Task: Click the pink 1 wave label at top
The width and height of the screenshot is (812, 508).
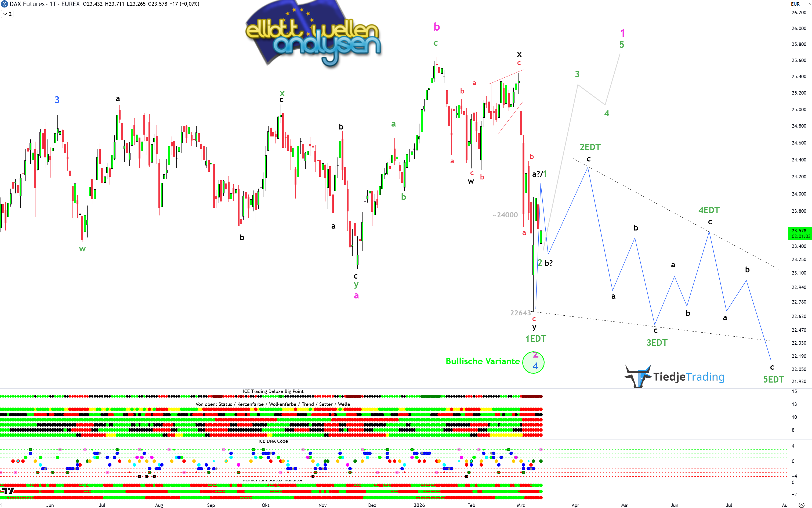Action: coord(622,33)
